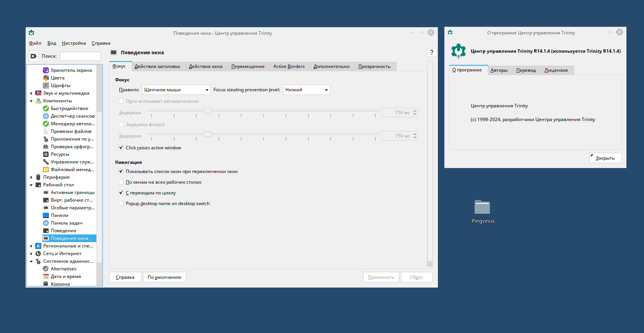Expand the Сеть и Интернет branch
The width and height of the screenshot is (644, 333).
[x=31, y=254]
